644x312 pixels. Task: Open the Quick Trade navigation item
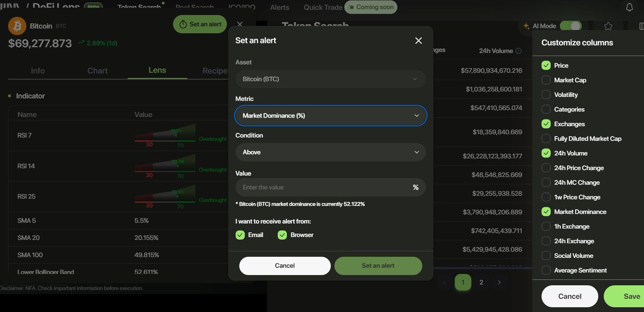pyautogui.click(x=323, y=8)
